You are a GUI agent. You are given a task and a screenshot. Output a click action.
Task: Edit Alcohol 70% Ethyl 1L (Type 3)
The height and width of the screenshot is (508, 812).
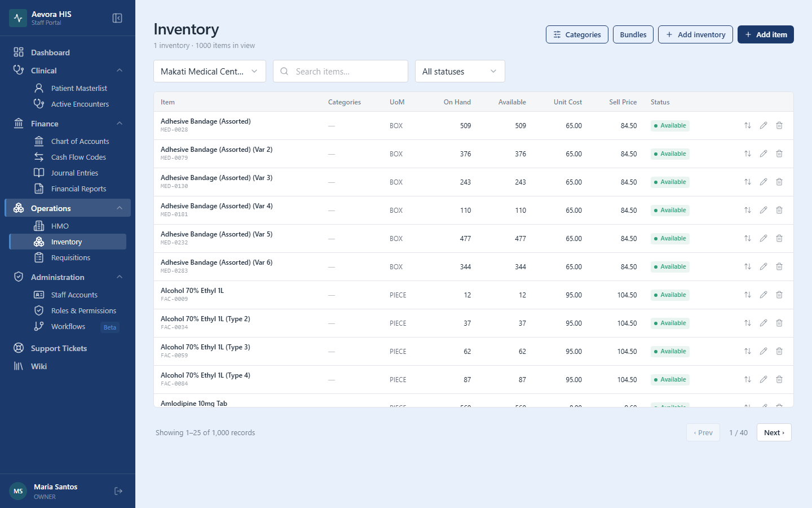pos(764,351)
